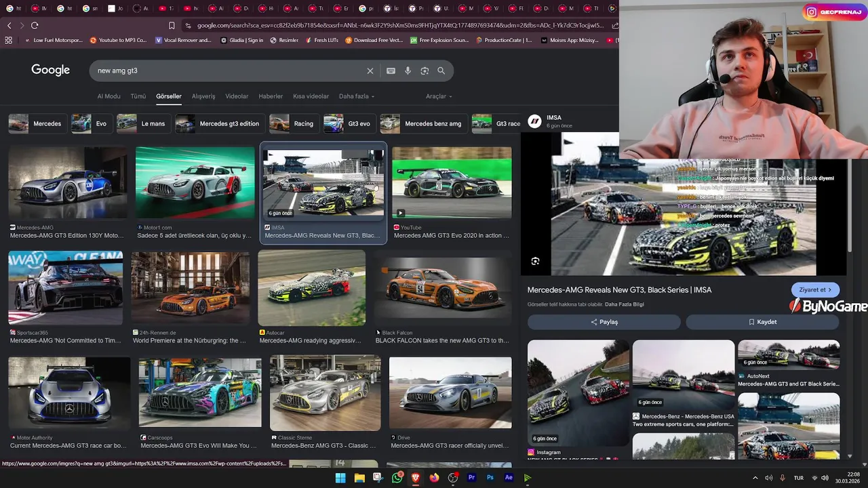The height and width of the screenshot is (488, 868).
Task: Open Google Lens image search icon
Action: (425, 70)
